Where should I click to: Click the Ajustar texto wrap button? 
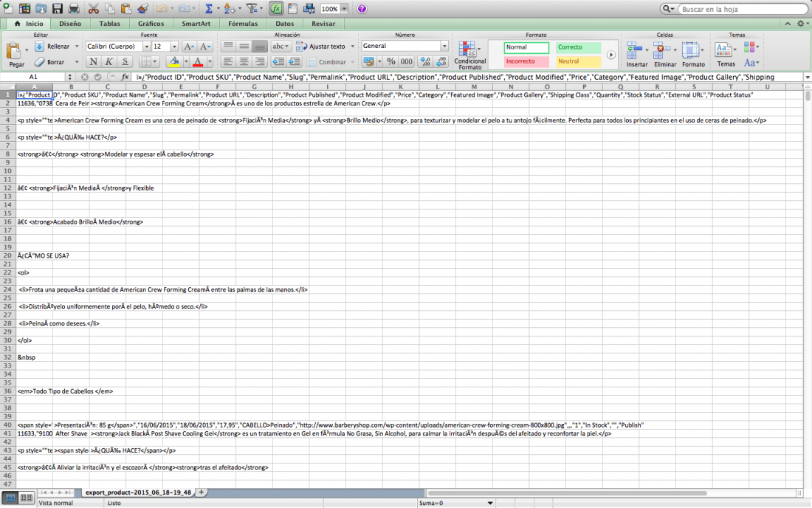[x=326, y=46]
